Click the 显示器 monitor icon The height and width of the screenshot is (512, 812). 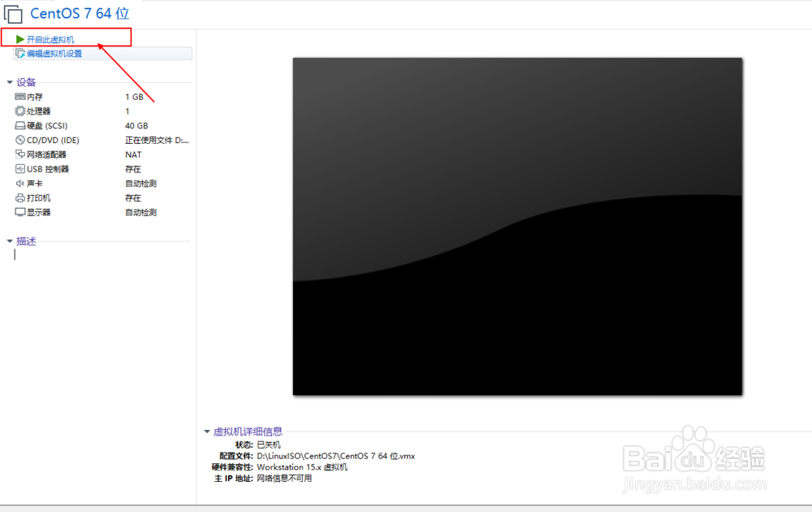click(20, 212)
